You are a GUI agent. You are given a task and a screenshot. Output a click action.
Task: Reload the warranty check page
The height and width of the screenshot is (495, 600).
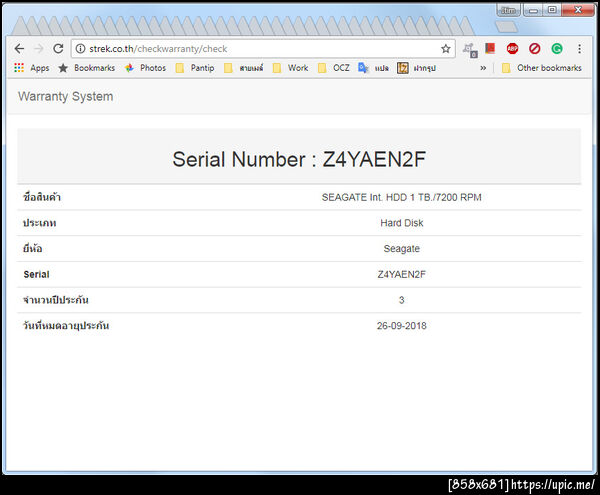click(58, 49)
